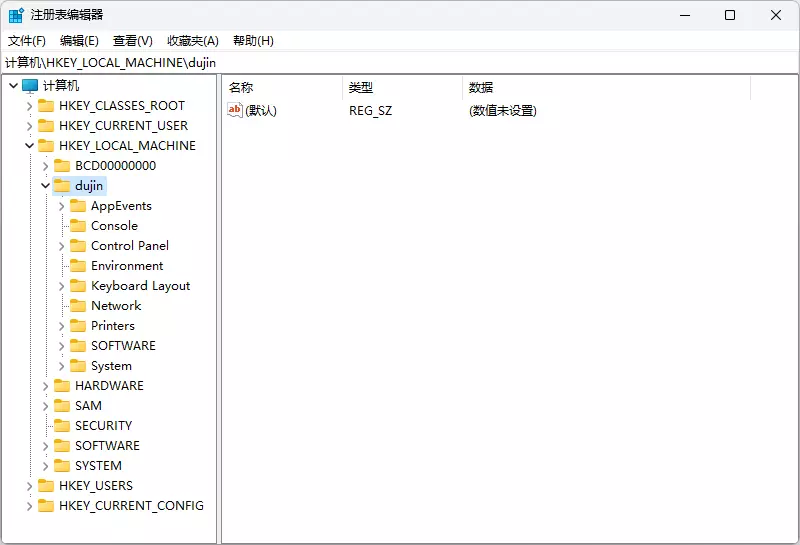Screen dimensions: 800x545
Task: Click the registry path address bar
Action: pos(400,63)
